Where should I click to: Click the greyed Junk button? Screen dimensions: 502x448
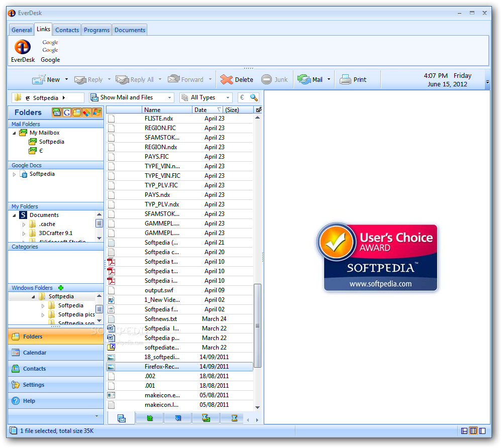point(274,79)
